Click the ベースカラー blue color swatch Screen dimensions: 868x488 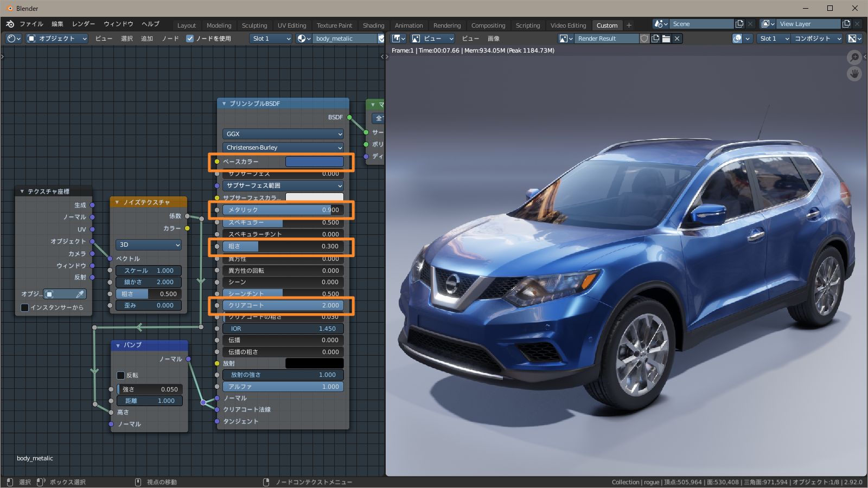tap(315, 162)
